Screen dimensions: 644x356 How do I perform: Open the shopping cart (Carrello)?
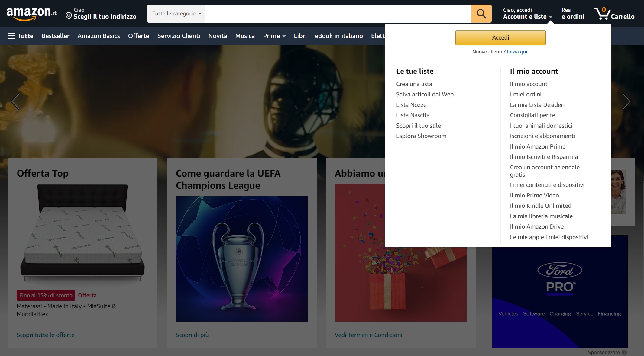coord(615,14)
